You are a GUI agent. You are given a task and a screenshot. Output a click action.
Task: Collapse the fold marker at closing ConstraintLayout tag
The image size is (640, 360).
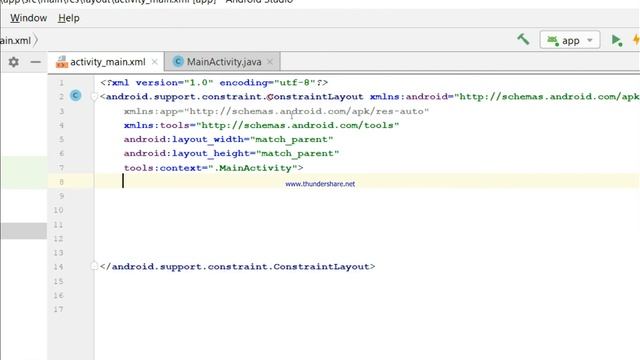tap(94, 266)
